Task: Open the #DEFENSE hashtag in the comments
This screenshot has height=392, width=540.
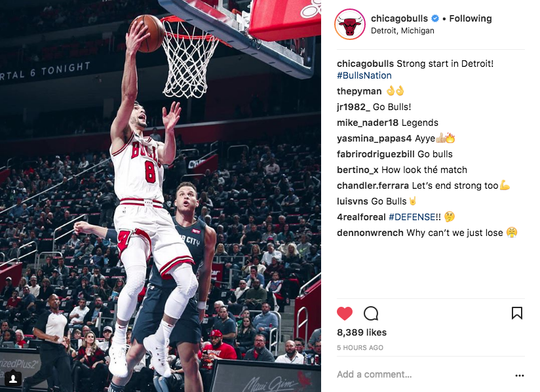Action: coord(412,217)
